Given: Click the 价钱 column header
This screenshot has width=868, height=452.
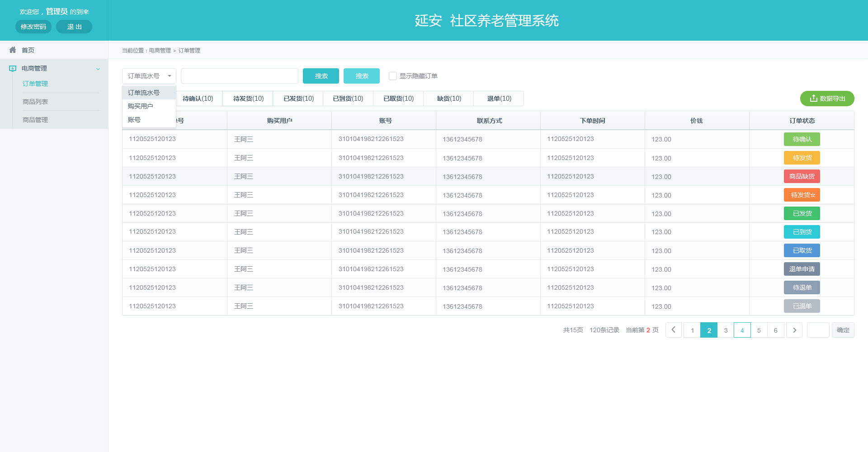Looking at the screenshot, I should coord(697,121).
